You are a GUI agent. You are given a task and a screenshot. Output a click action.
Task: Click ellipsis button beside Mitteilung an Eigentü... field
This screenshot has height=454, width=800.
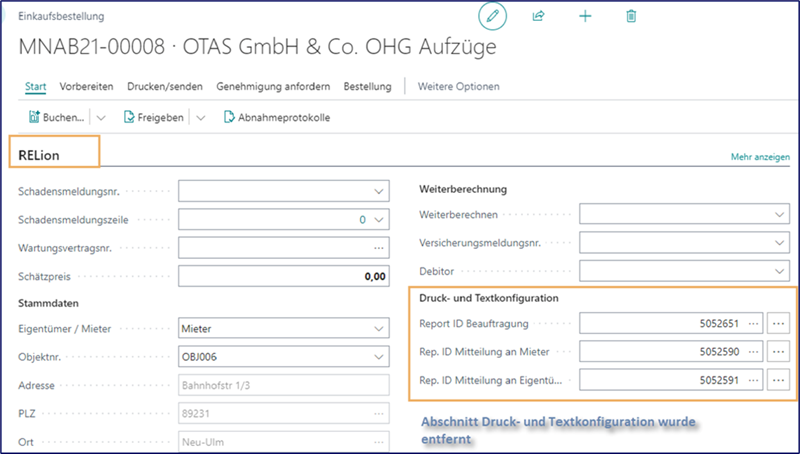click(x=778, y=380)
